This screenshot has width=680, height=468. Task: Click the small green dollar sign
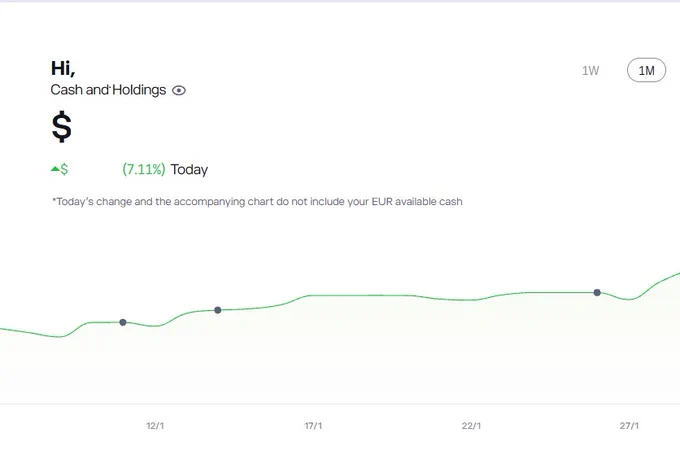pos(64,169)
